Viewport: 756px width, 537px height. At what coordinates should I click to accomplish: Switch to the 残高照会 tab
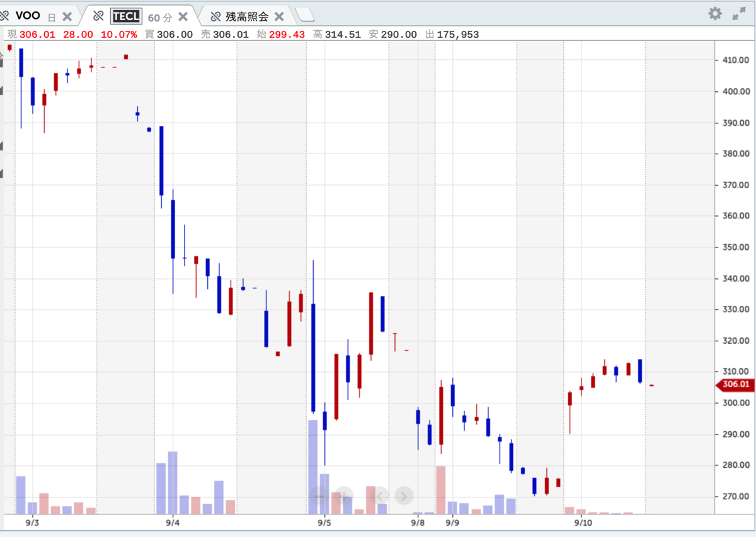[x=247, y=16]
